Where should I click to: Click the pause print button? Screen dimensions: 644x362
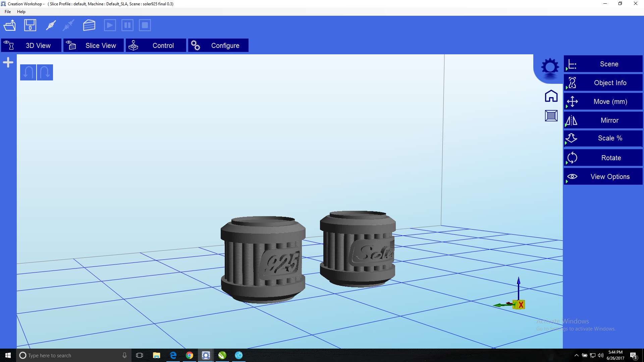point(127,25)
